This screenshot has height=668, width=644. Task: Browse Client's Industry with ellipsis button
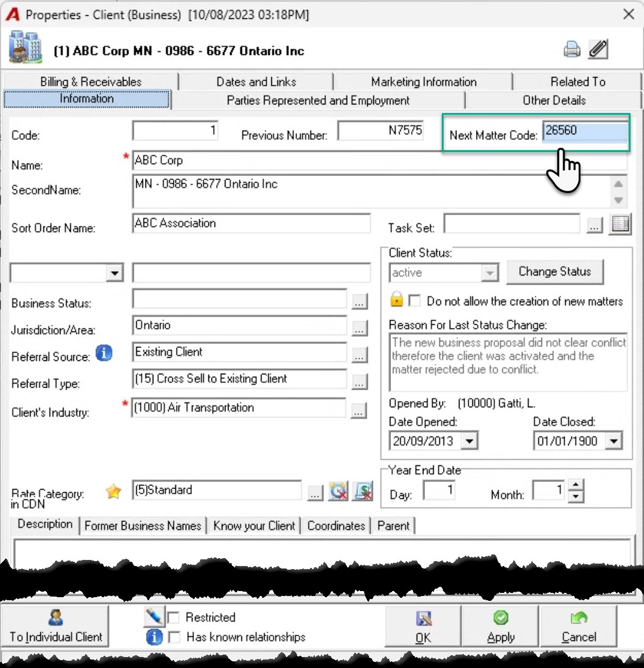pos(359,411)
